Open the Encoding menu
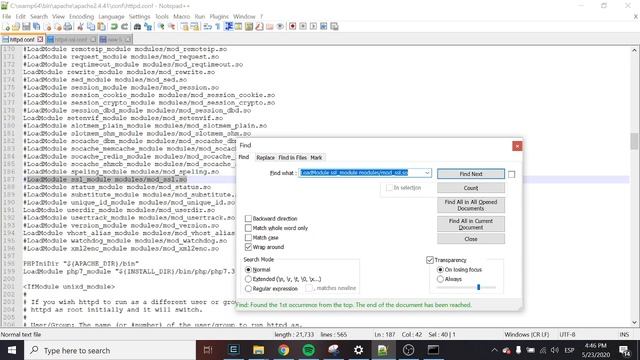The height and width of the screenshot is (360, 640). pyautogui.click(x=81, y=16)
